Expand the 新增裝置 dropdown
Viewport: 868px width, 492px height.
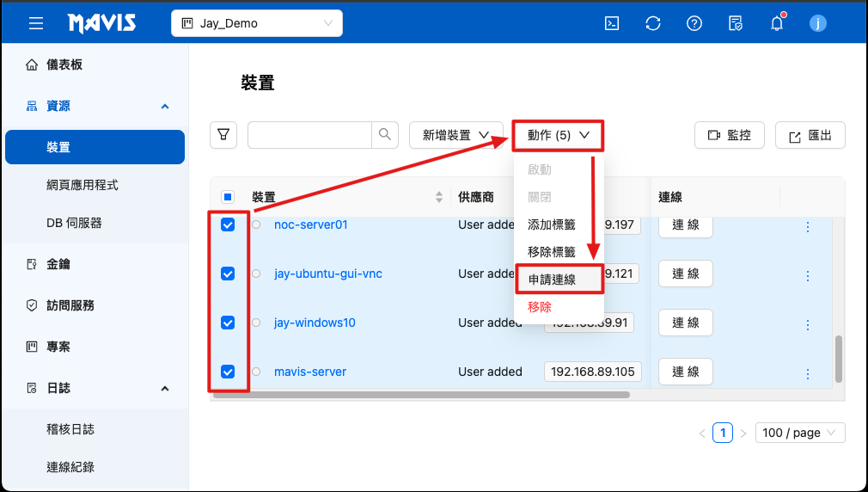point(456,135)
